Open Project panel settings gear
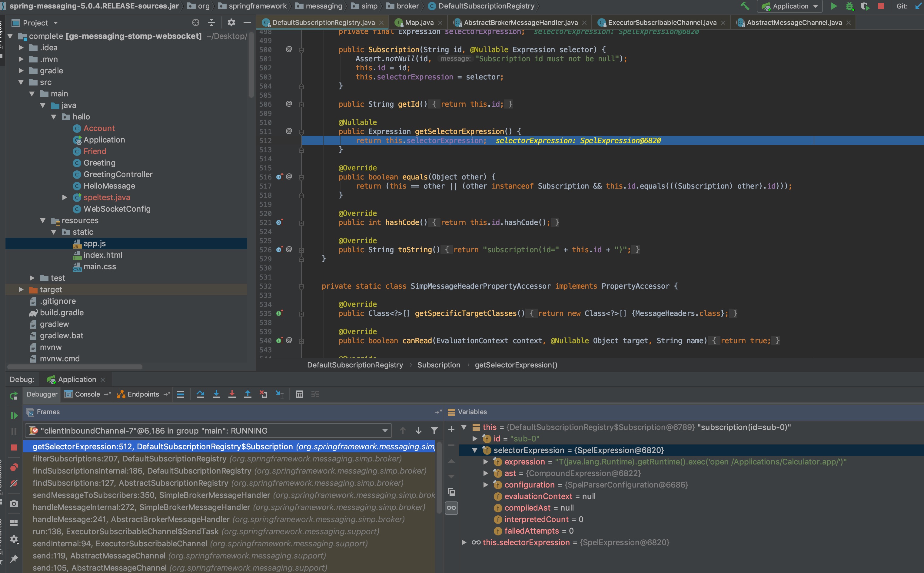Viewport: 924px width, 573px height. (x=231, y=22)
